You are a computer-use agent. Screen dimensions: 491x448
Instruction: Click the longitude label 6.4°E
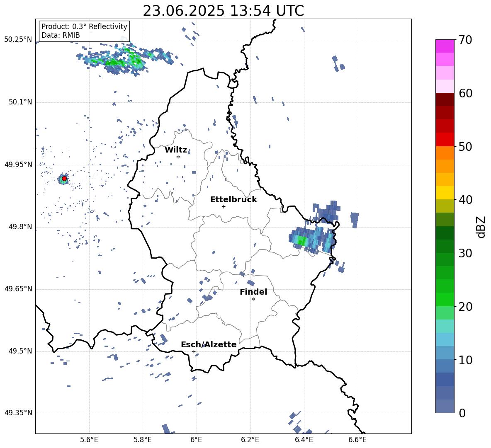tap(304, 440)
